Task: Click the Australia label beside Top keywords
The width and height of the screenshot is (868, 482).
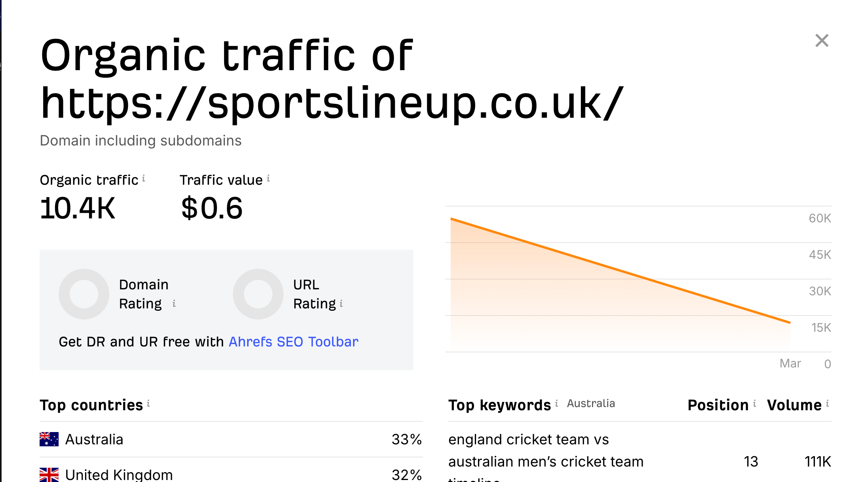Action: tap(591, 404)
